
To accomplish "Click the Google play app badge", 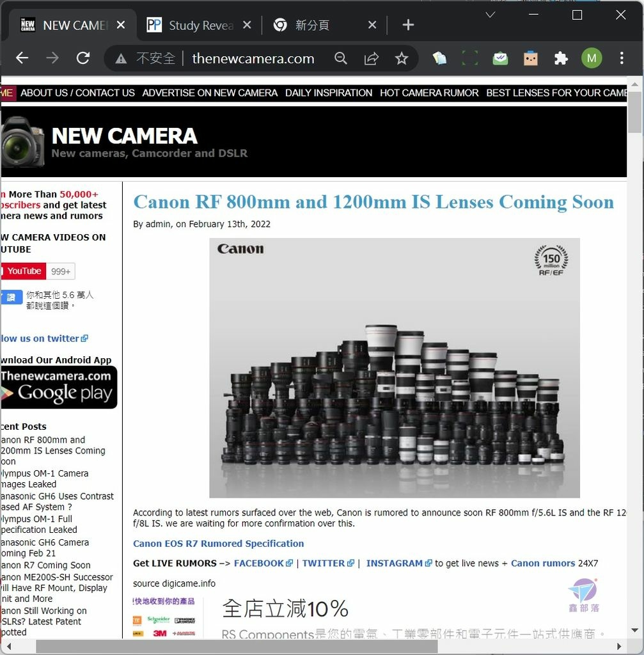I will pyautogui.click(x=59, y=387).
